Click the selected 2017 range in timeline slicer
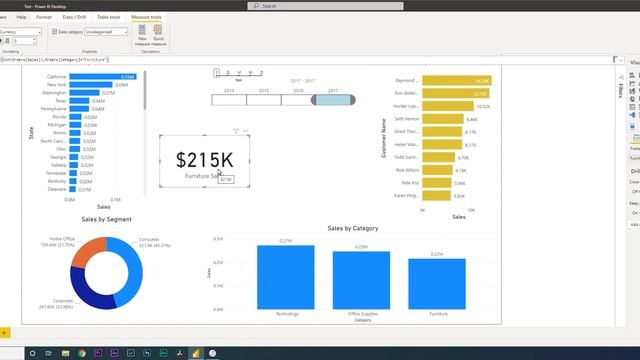The height and width of the screenshot is (360, 640). (x=333, y=100)
